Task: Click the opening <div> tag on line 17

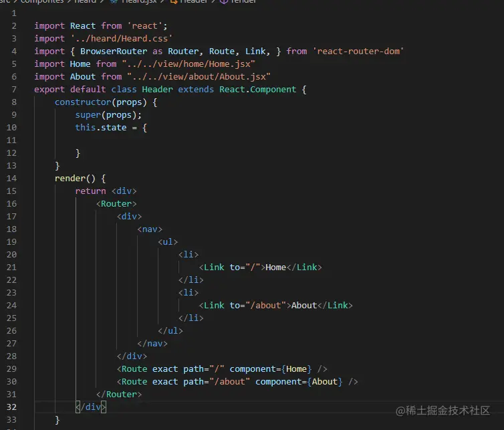Action: (x=129, y=217)
